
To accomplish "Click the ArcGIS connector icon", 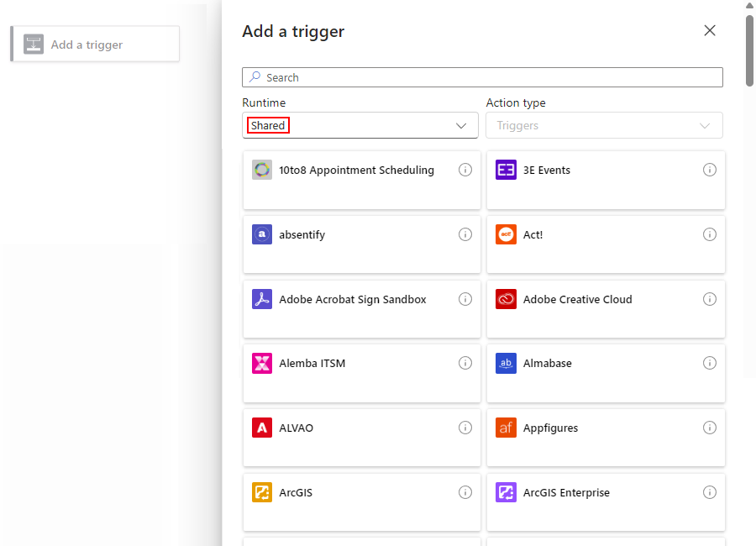I will 261,492.
